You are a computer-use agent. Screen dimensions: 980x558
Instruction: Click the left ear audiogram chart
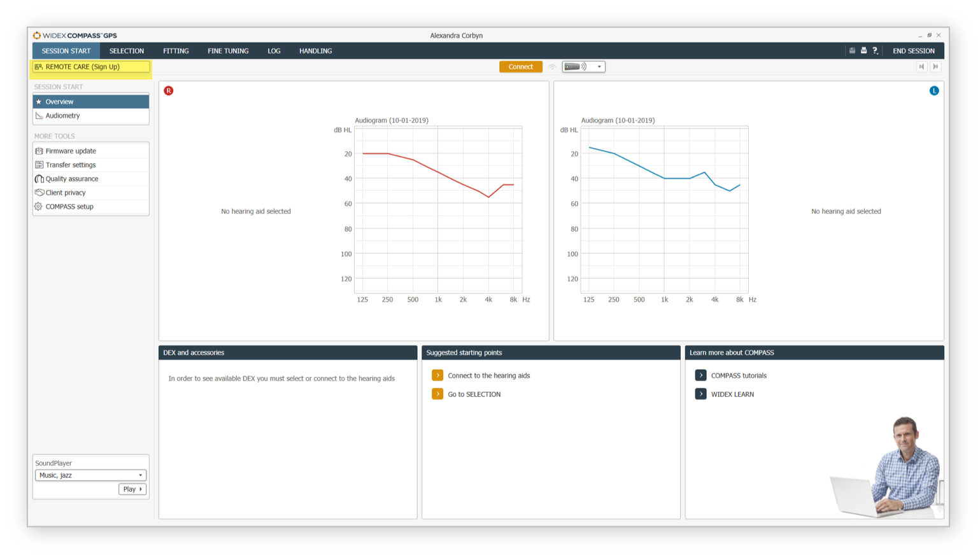point(664,210)
